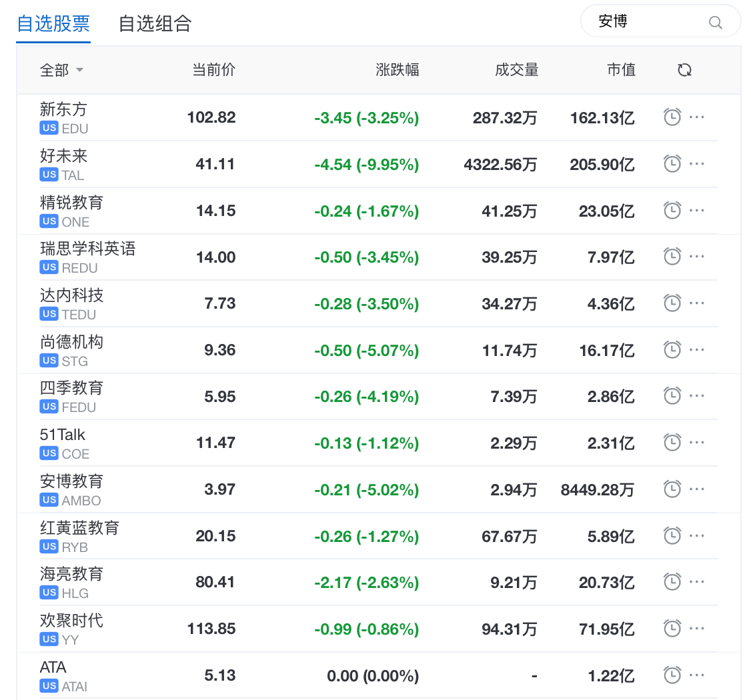Sort by the 当前价 column header
The image size is (751, 700).
pos(213,70)
